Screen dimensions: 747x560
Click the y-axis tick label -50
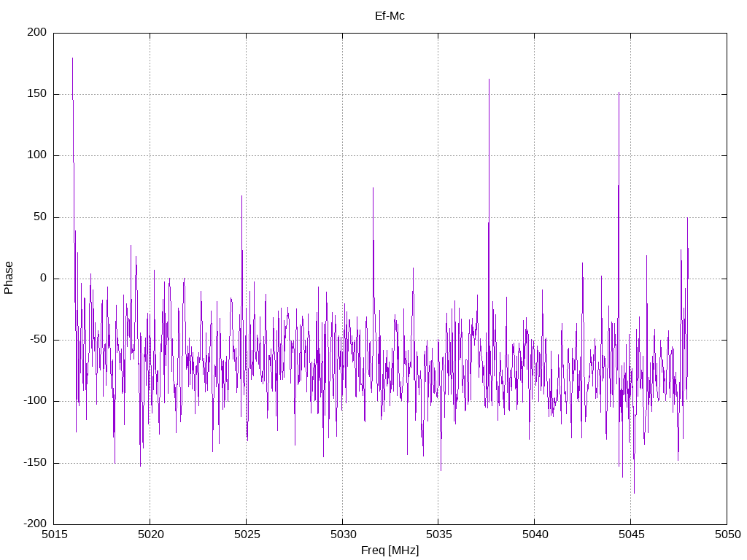point(39,340)
